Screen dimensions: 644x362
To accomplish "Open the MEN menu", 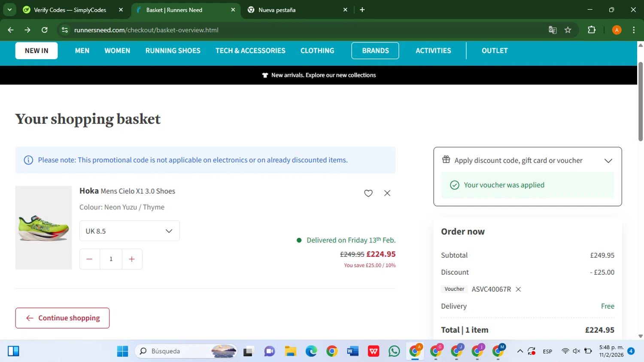I will (82, 51).
